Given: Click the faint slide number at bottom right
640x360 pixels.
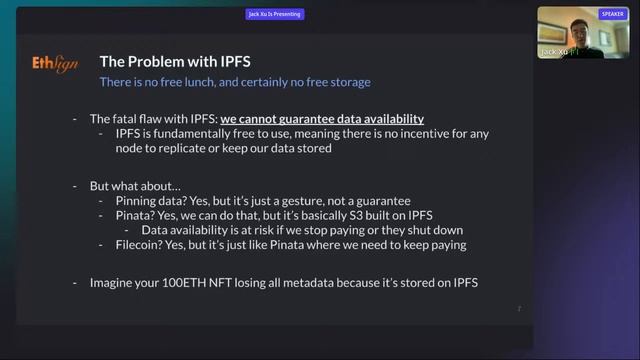Looking at the screenshot, I should click(x=519, y=309).
